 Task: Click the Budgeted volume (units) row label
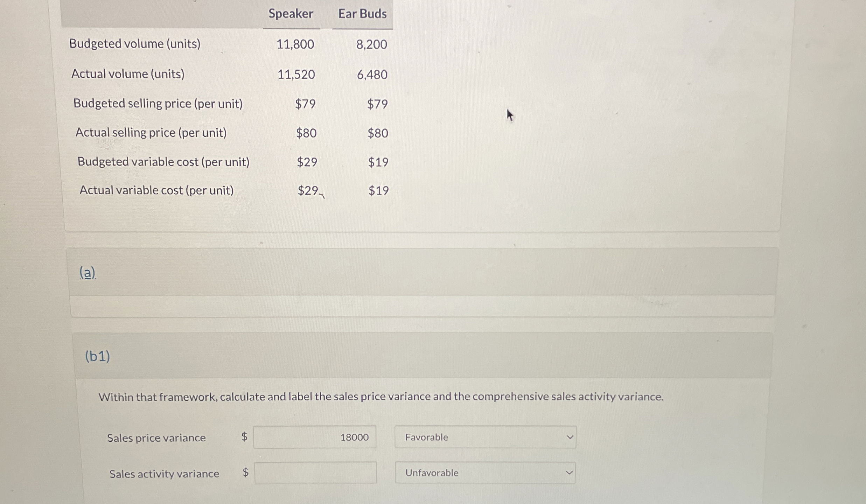(x=135, y=44)
